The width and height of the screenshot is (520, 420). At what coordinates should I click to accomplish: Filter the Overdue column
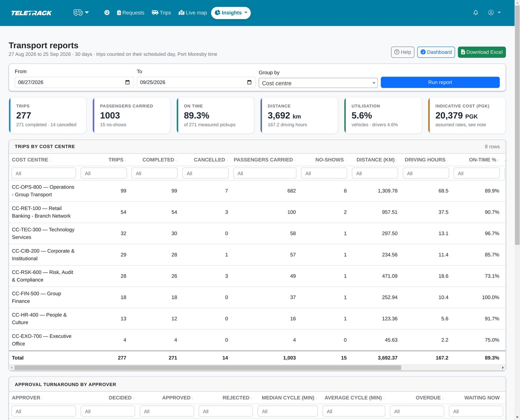(x=417, y=411)
